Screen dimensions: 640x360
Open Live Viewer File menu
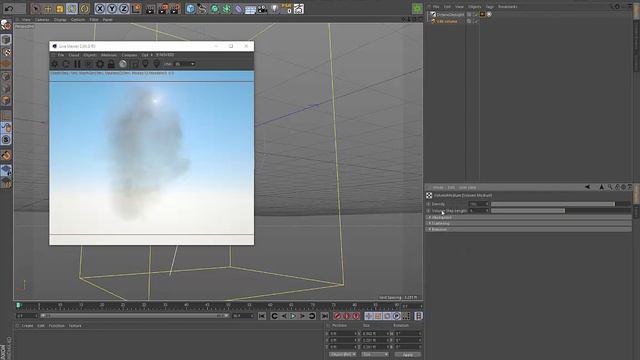(x=61, y=55)
